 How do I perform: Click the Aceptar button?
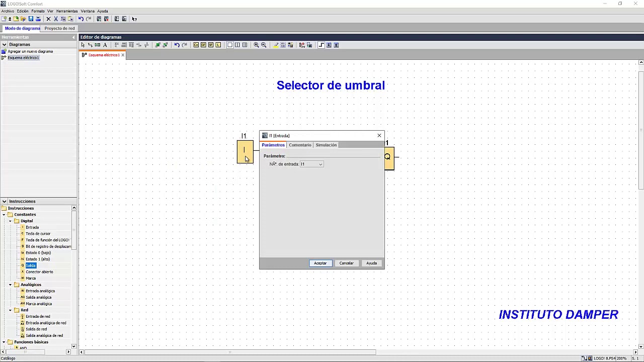(x=320, y=263)
